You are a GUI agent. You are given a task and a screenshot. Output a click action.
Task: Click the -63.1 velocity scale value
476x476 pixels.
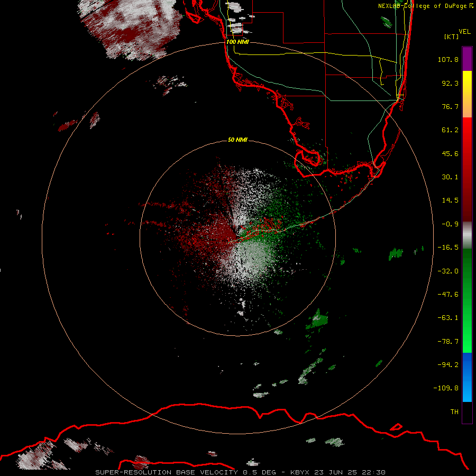pos(448,318)
